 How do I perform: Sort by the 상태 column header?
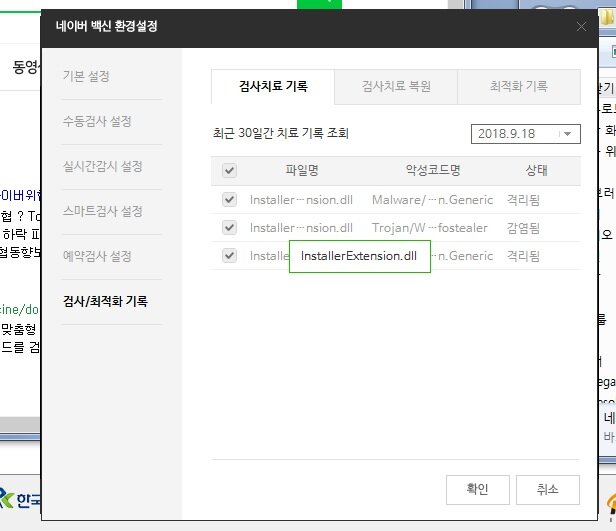(x=537, y=170)
